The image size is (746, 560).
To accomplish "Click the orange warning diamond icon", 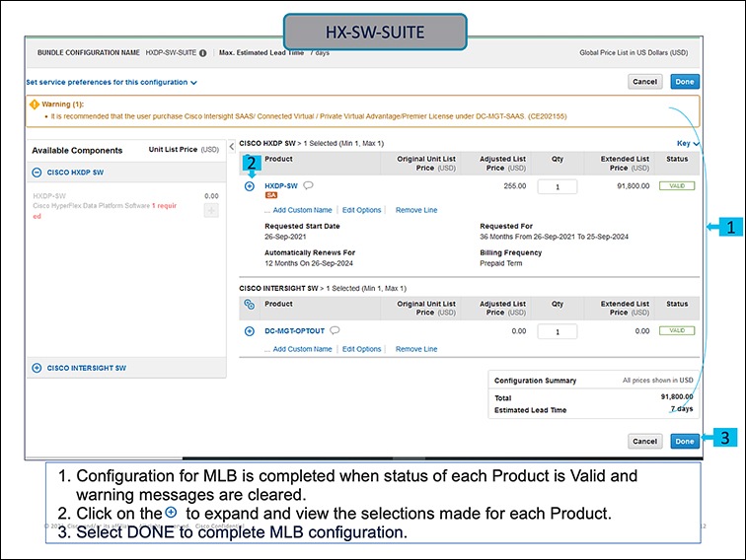I will coord(35,105).
